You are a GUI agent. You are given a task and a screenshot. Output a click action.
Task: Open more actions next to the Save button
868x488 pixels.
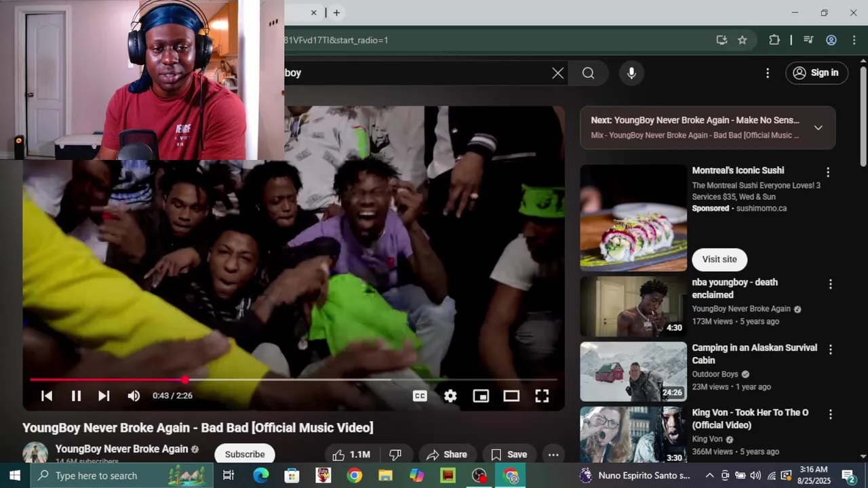click(x=553, y=454)
